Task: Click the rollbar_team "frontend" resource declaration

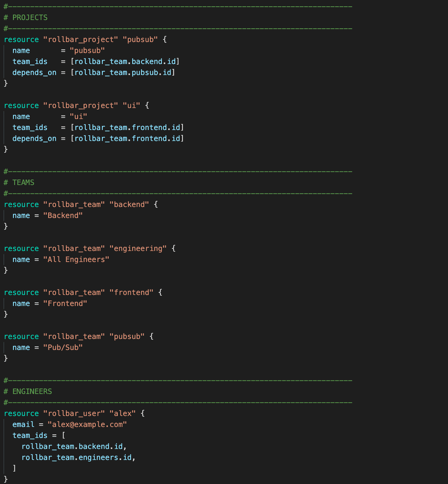Action: tap(83, 292)
